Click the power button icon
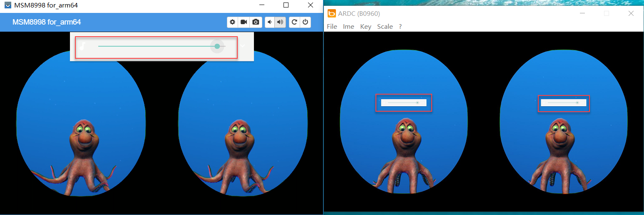The height and width of the screenshot is (215, 644). [306, 22]
